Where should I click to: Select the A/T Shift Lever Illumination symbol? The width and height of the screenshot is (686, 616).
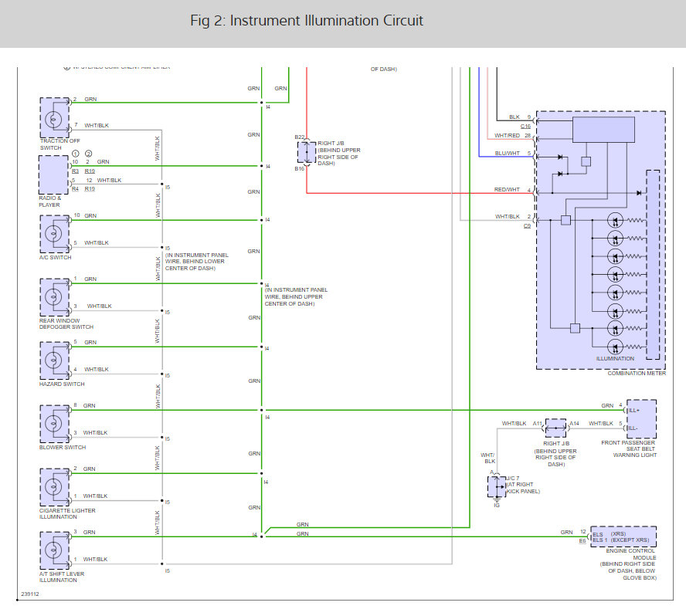(54, 551)
